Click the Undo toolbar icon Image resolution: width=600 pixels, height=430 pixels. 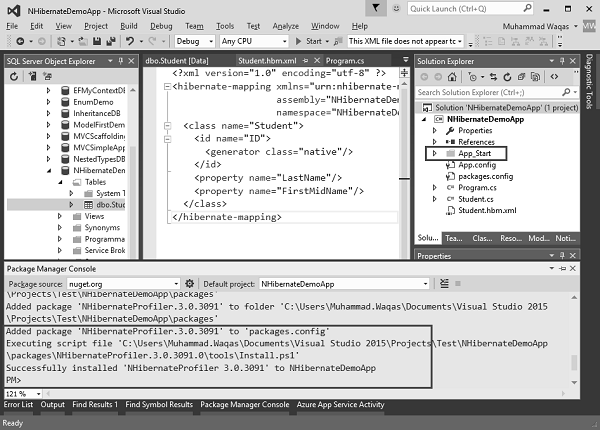point(130,41)
